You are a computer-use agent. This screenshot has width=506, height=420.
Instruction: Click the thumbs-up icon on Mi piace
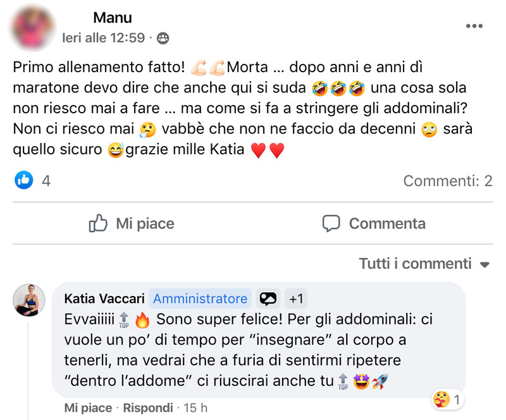98,223
